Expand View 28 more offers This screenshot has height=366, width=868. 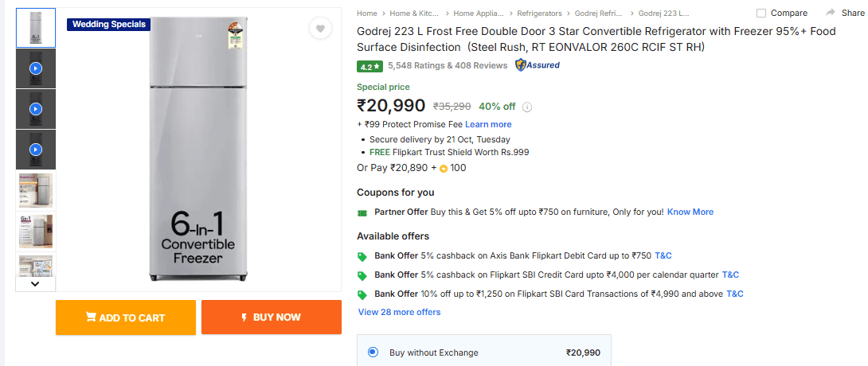tap(399, 312)
